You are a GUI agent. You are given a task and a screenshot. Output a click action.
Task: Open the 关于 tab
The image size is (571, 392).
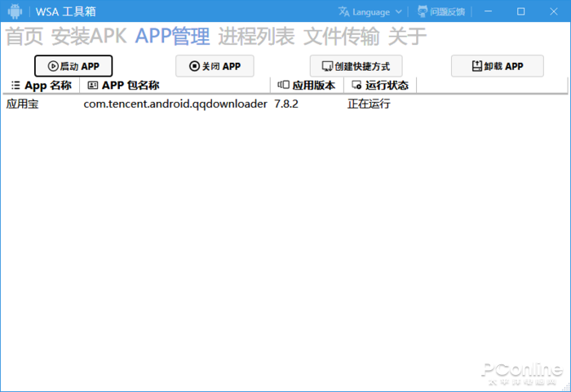407,37
